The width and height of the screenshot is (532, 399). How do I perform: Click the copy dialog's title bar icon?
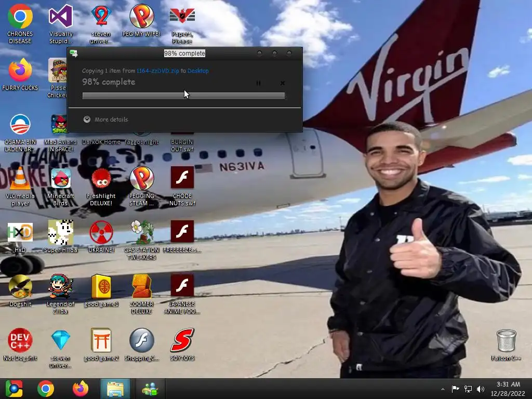point(74,54)
